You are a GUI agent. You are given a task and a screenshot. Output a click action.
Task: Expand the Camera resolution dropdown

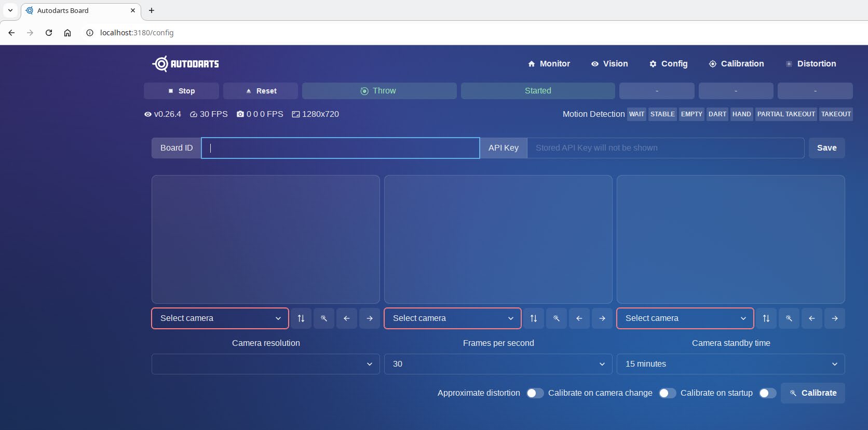(x=266, y=364)
